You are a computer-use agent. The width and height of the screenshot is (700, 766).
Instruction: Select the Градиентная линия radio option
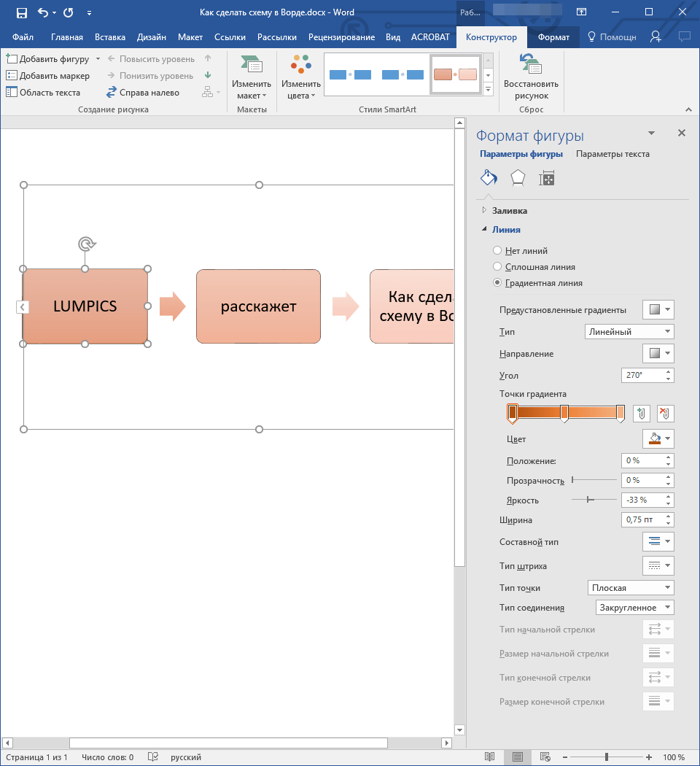(497, 283)
